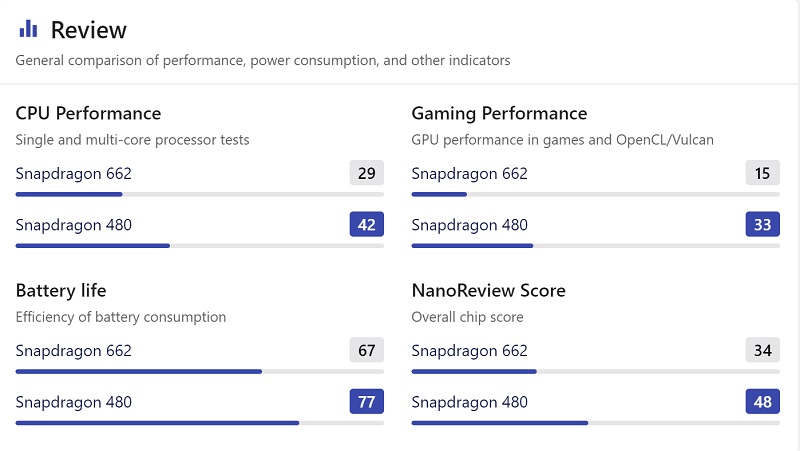The width and height of the screenshot is (800, 451).
Task: Click Snapdragon 480 under NanoReview Score
Action: click(469, 402)
